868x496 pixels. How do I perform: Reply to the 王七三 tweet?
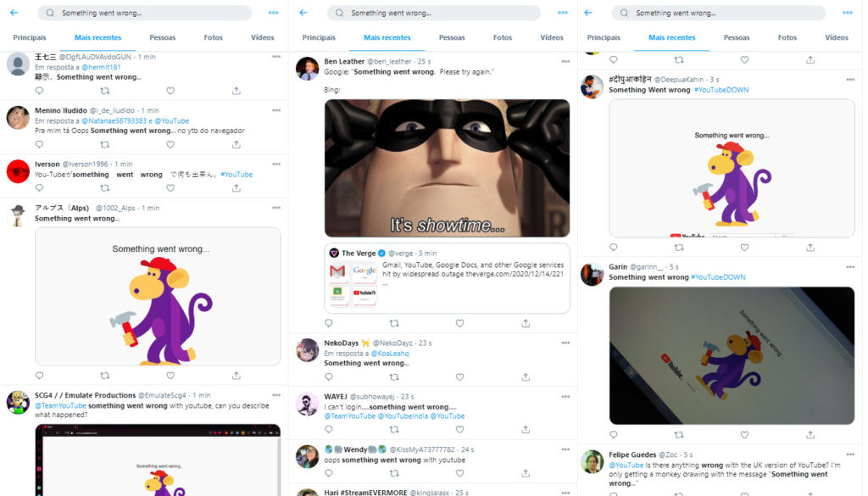tap(39, 91)
